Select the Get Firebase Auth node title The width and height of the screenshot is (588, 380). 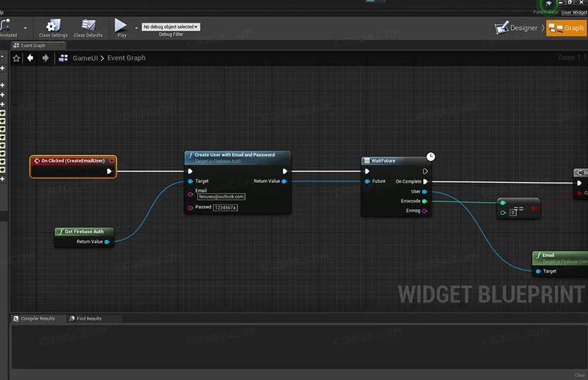[84, 232]
